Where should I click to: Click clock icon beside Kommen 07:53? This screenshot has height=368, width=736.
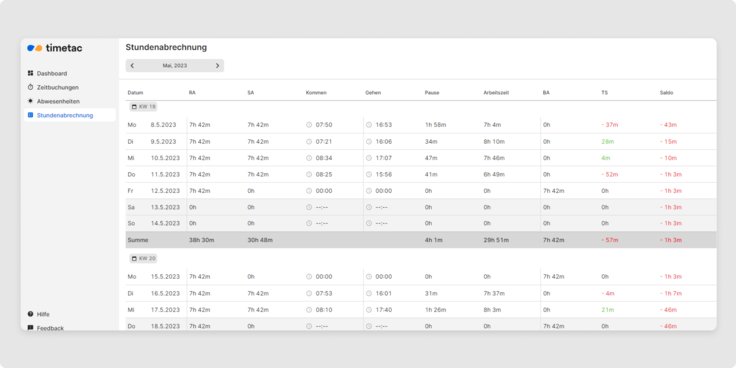pyautogui.click(x=309, y=293)
